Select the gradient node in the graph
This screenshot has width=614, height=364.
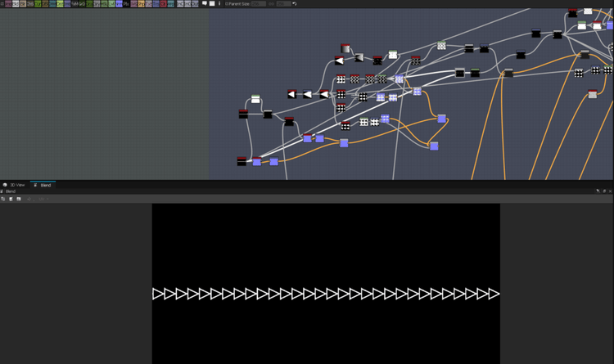click(346, 51)
